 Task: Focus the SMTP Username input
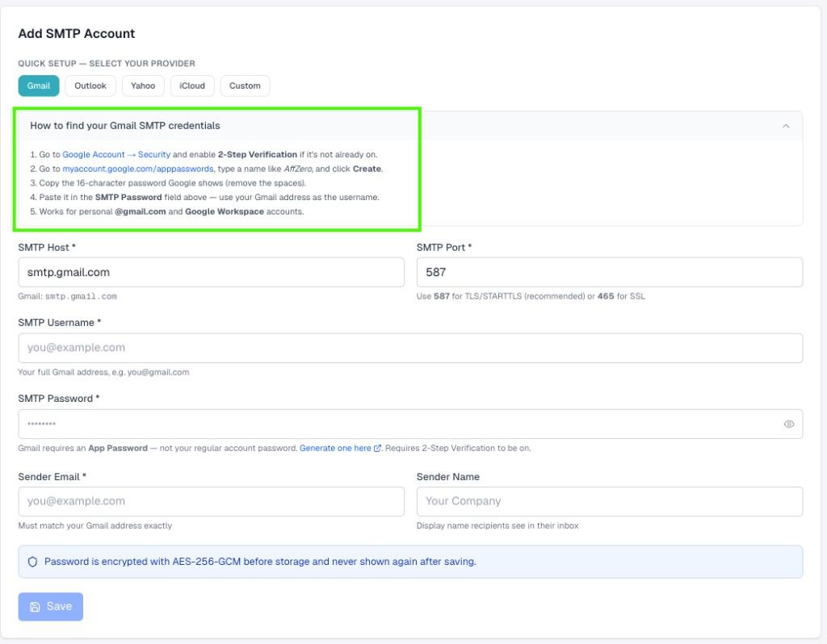coord(410,348)
